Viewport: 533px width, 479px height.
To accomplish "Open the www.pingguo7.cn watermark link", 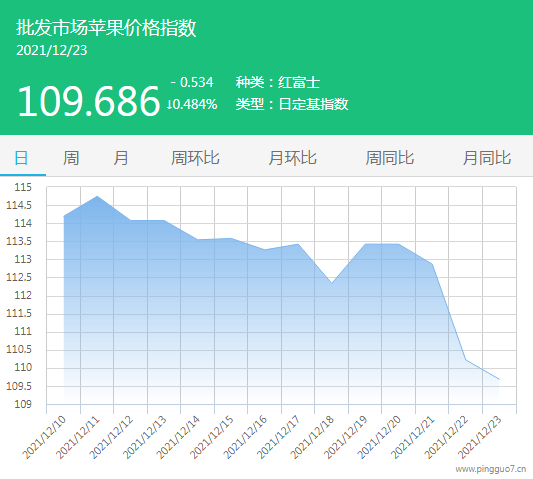I will [491, 469].
